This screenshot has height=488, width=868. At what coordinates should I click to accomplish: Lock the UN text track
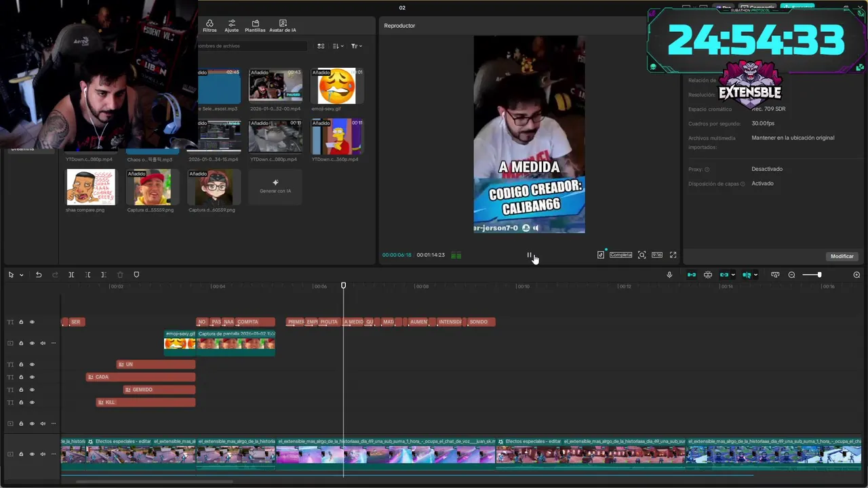(x=21, y=365)
